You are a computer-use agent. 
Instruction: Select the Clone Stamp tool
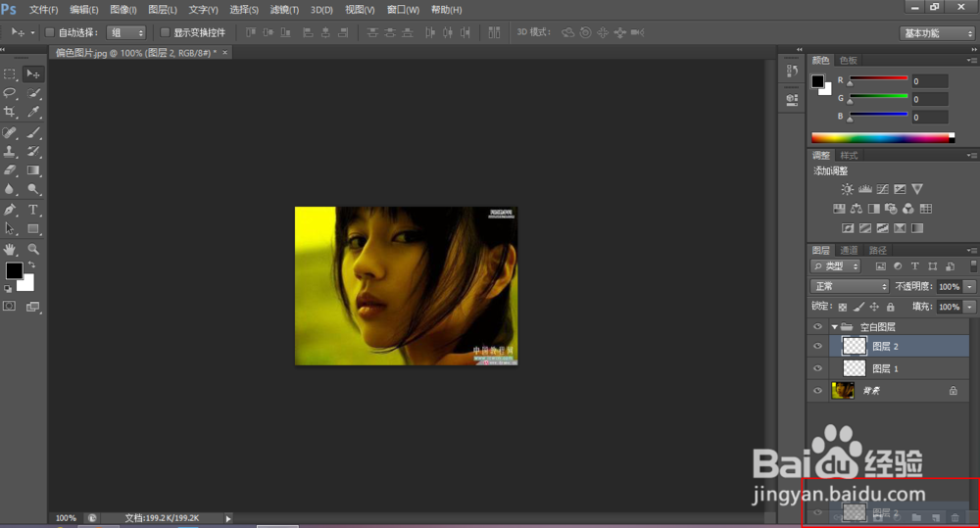(x=10, y=151)
